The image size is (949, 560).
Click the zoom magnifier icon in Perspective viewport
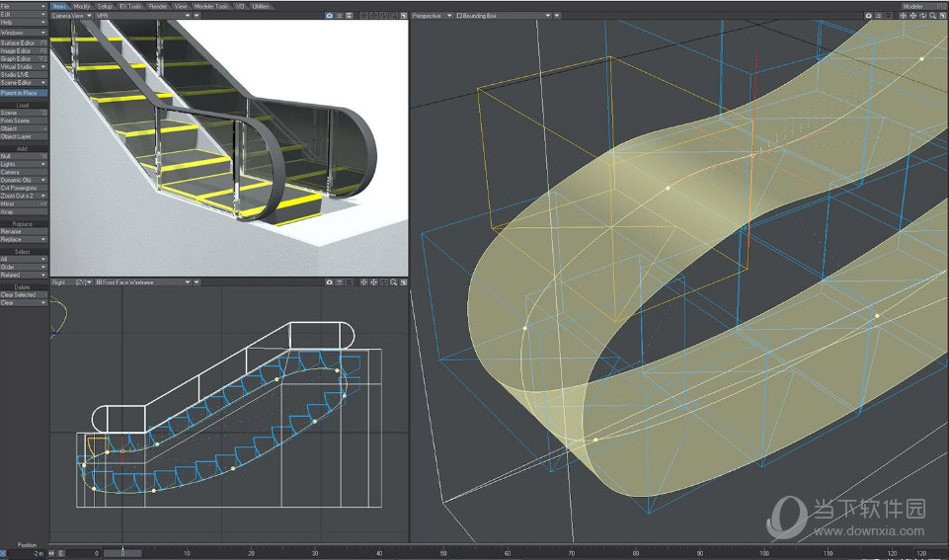click(933, 16)
